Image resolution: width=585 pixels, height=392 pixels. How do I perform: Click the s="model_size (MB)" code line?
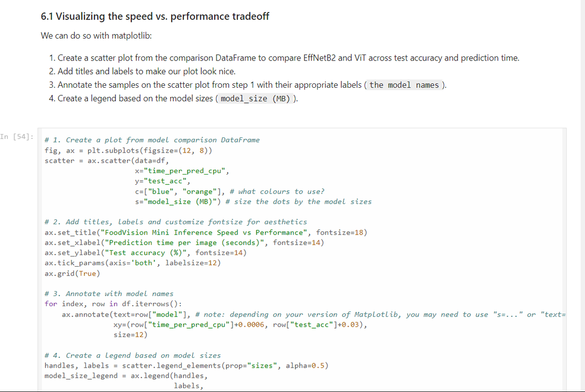click(253, 201)
